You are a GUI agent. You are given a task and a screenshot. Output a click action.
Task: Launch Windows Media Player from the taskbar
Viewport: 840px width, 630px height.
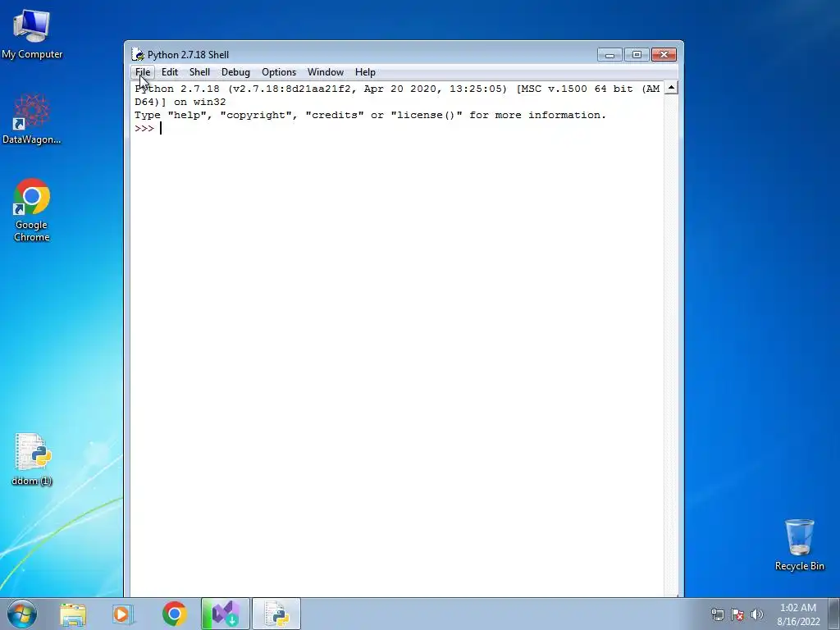coord(123,614)
